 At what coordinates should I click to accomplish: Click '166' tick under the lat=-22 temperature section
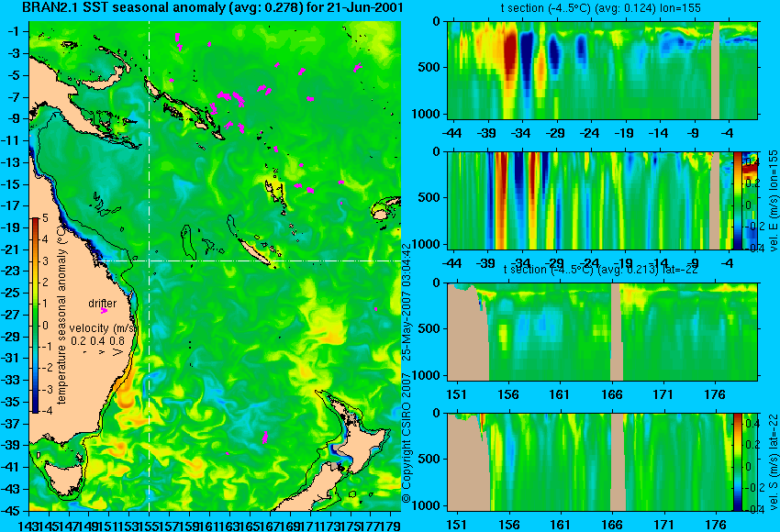point(611,394)
